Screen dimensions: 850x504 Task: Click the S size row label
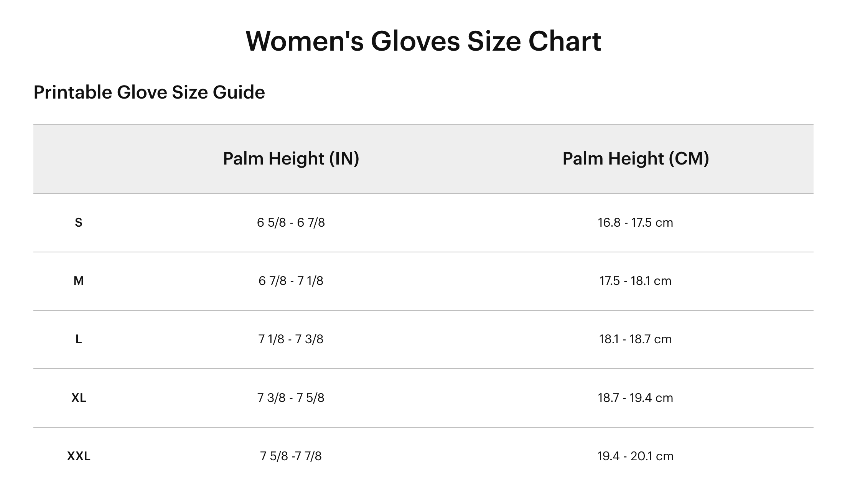79,222
